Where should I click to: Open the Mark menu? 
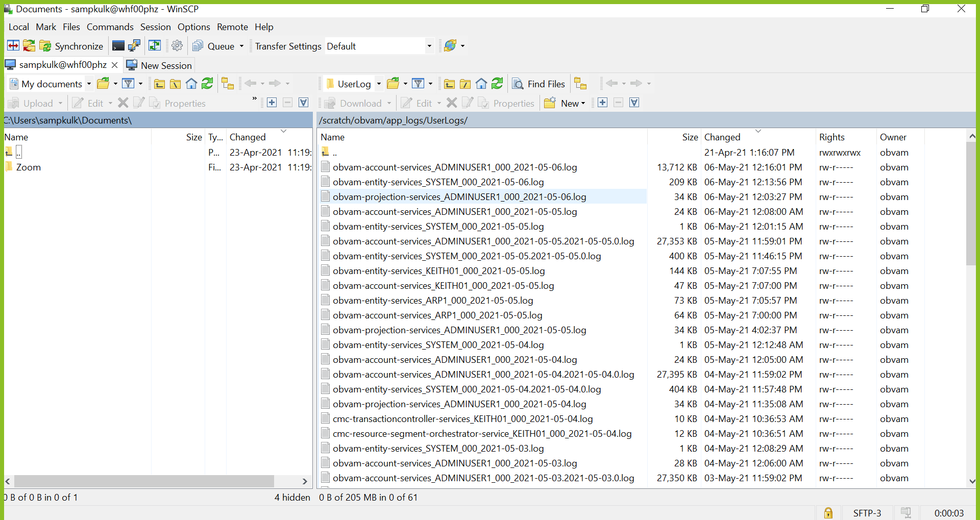click(x=46, y=27)
